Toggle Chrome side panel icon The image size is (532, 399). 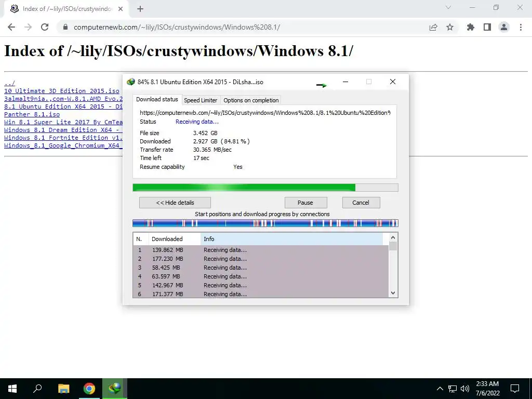tap(487, 27)
